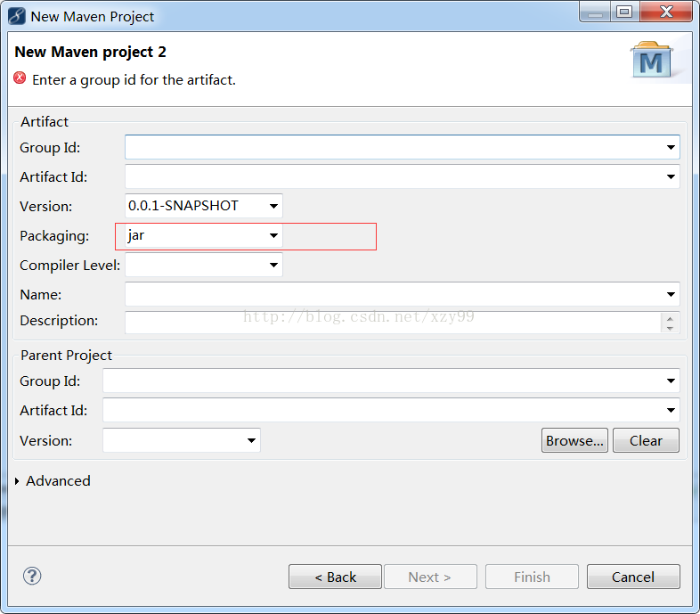This screenshot has height=614, width=700.
Task: Open Parent Project Artifact Id dropdown arrow
Action: click(671, 410)
